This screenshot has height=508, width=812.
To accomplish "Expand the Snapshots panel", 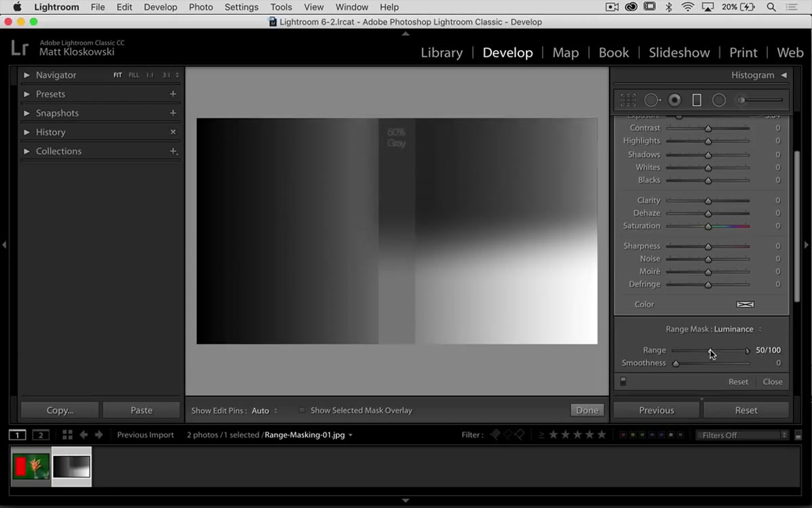I will [x=27, y=113].
